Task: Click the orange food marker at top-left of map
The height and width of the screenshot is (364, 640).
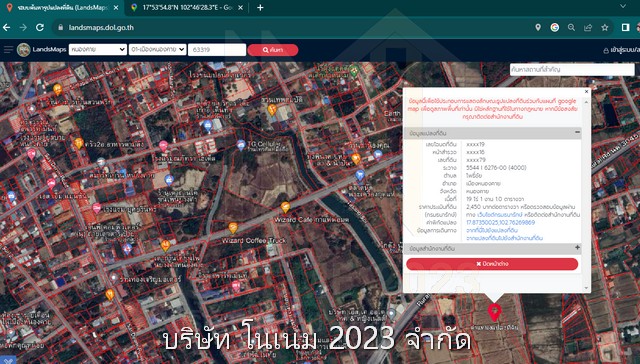Action: tap(58, 89)
